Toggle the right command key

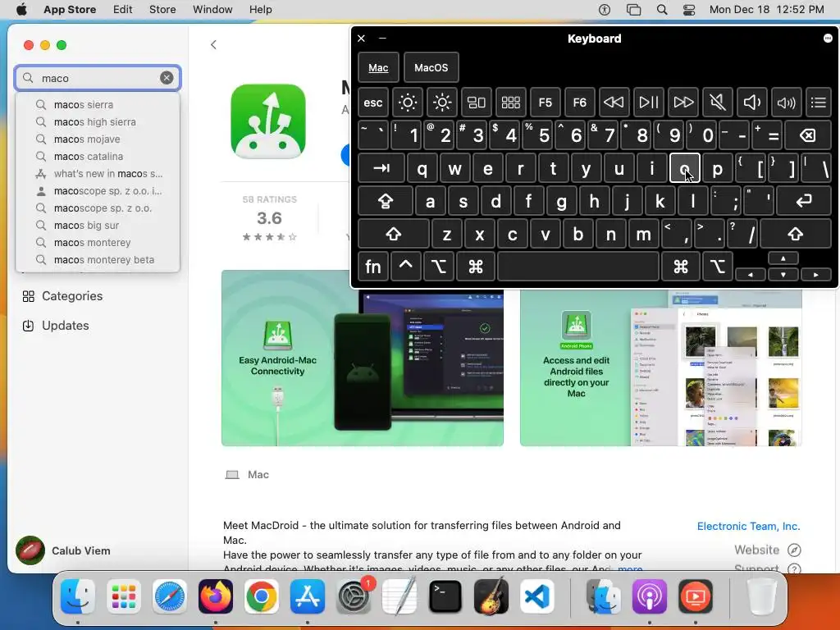(x=680, y=267)
